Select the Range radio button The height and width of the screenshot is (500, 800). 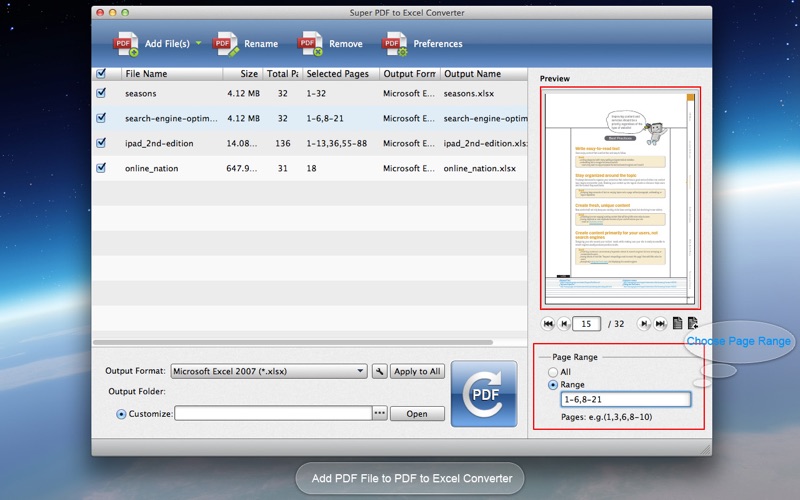553,385
